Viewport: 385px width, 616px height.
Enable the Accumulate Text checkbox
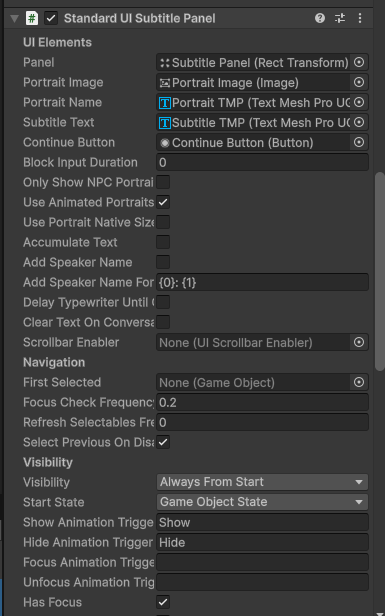pyautogui.click(x=163, y=242)
